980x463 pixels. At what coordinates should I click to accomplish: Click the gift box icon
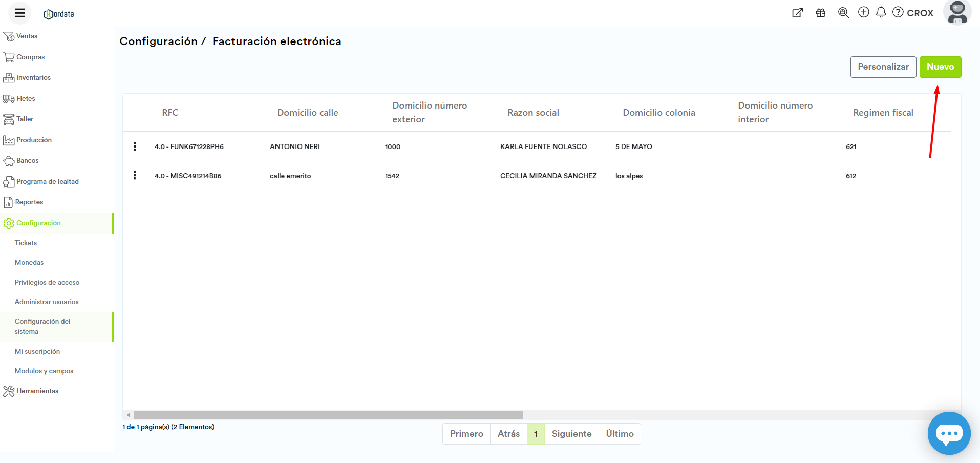pos(821,13)
